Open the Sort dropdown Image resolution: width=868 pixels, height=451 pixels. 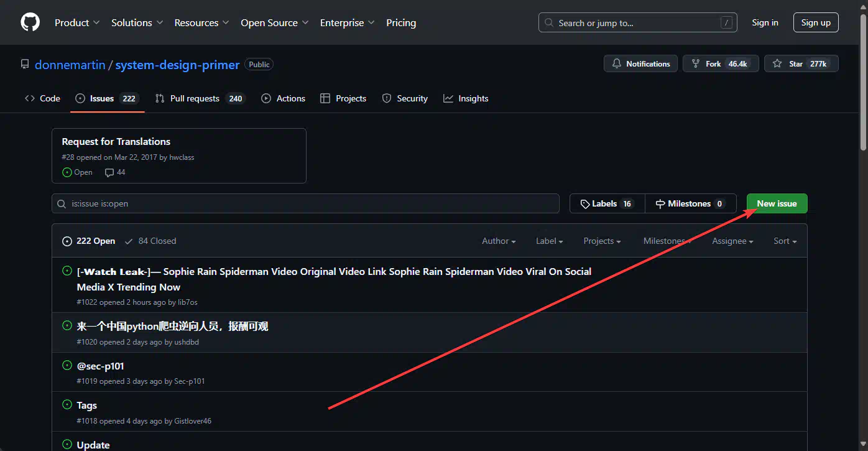[785, 241]
